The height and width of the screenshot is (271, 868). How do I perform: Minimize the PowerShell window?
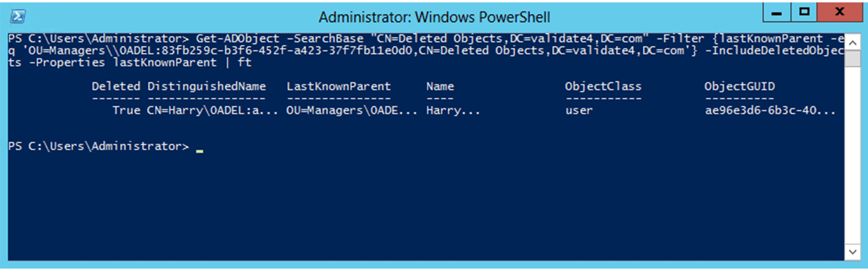[777, 12]
